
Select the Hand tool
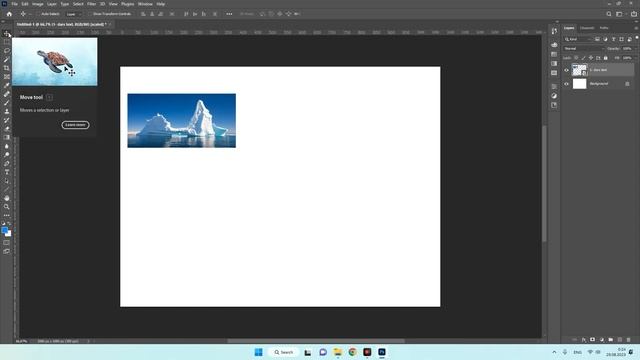click(7, 198)
